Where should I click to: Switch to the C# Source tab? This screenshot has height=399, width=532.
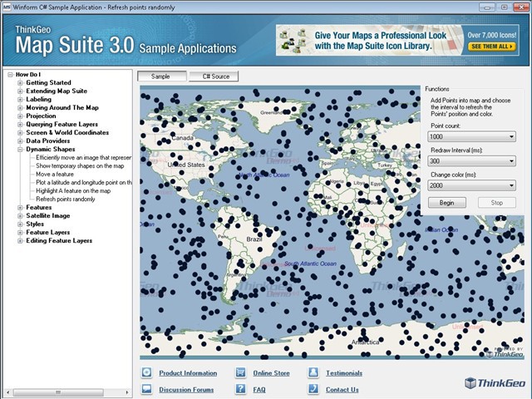(x=214, y=76)
